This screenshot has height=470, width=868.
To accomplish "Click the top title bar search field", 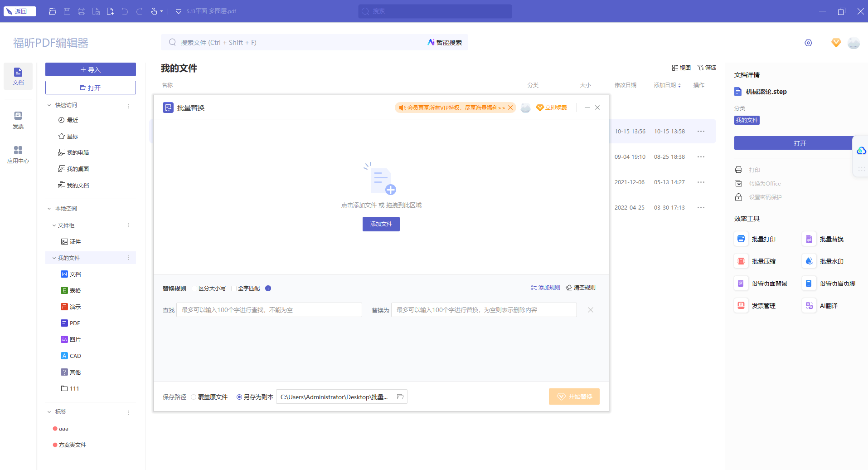I will point(435,11).
